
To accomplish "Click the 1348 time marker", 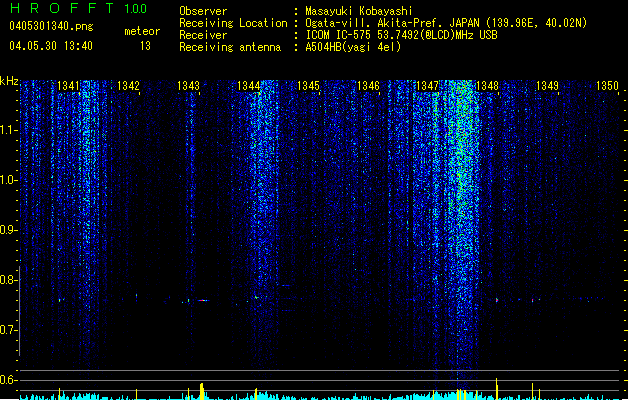I will [487, 86].
